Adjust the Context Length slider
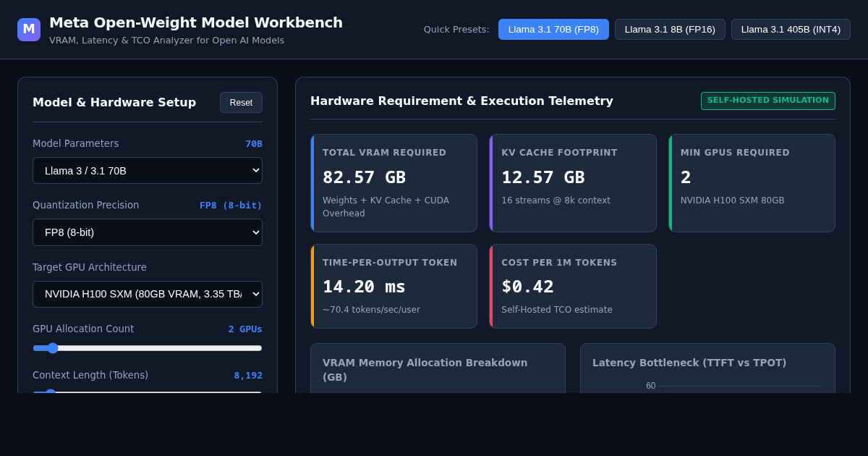The height and width of the screenshot is (456, 868). pos(148,392)
